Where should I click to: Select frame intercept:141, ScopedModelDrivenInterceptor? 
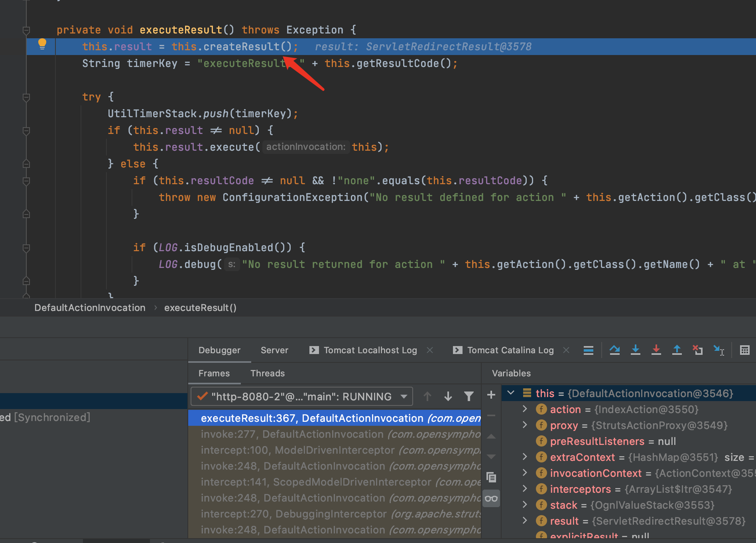tap(335, 482)
